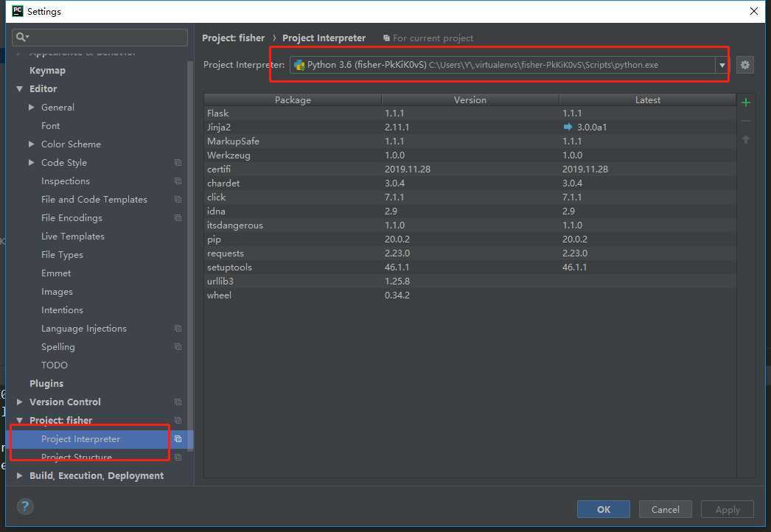Collapse the Editor section
This screenshot has width=771, height=532.
click(20, 89)
